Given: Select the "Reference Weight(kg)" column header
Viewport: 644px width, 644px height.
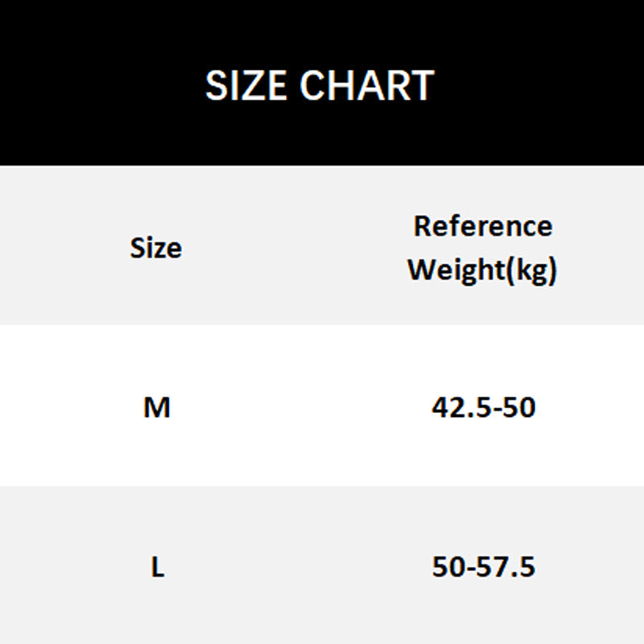Looking at the screenshot, I should pyautogui.click(x=482, y=248).
